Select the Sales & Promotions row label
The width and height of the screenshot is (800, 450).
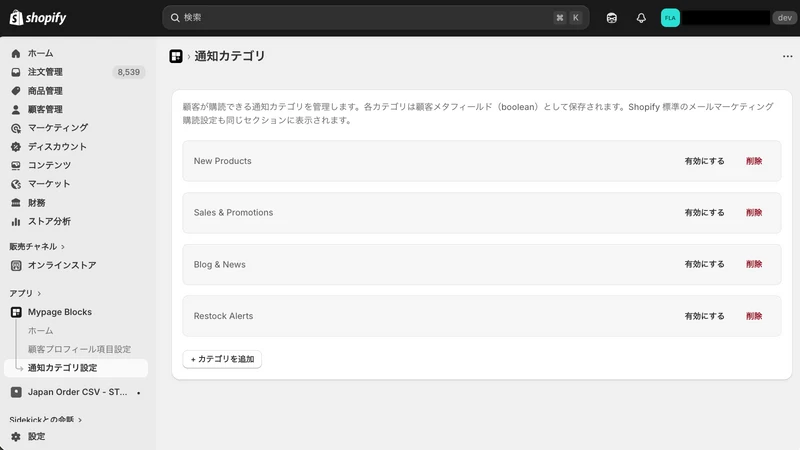point(233,212)
